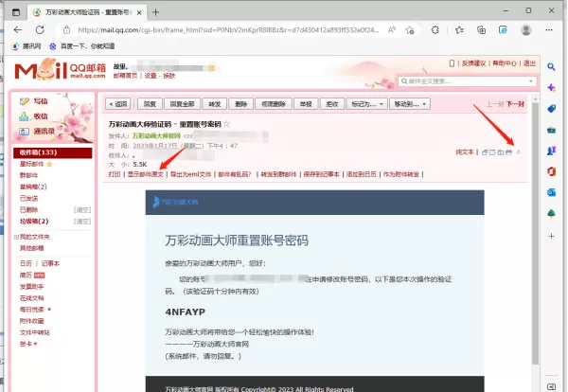568x392 pixels.
Task: Collapse the mail header with the double chevron
Action: point(519,152)
